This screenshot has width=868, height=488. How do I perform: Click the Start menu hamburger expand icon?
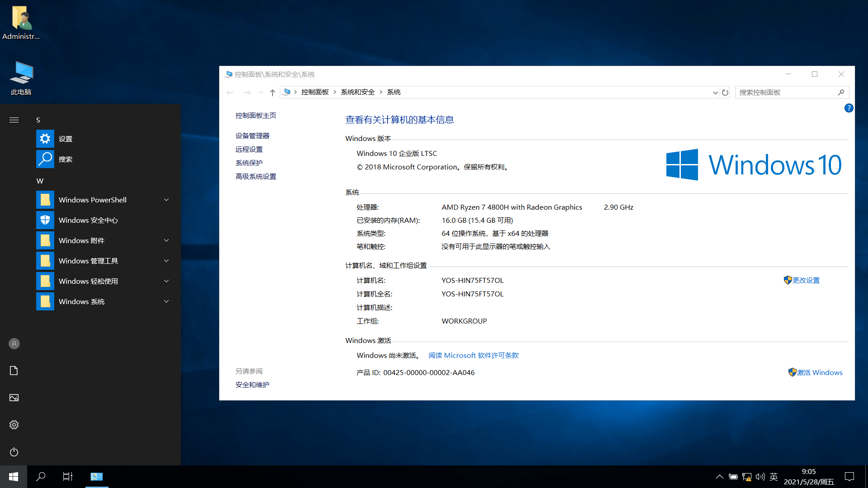click(14, 120)
